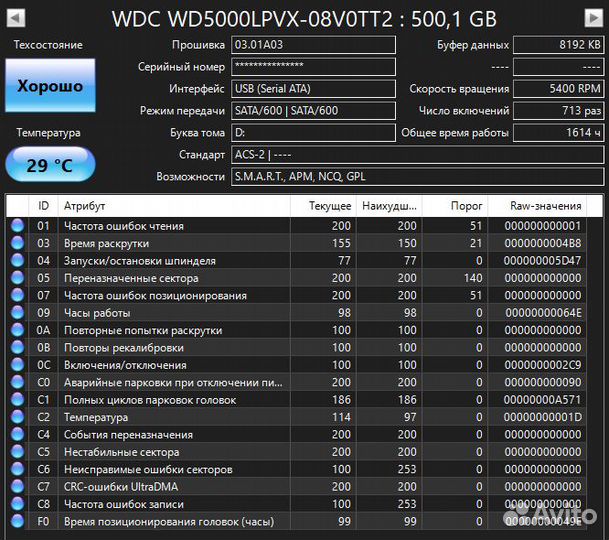This screenshot has height=540, width=609.
Task: Click raw value 00000000A571
Action: pyautogui.click(x=543, y=399)
